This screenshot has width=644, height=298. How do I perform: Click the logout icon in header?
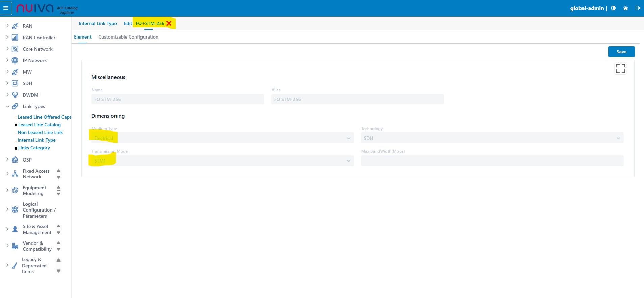coord(638,8)
